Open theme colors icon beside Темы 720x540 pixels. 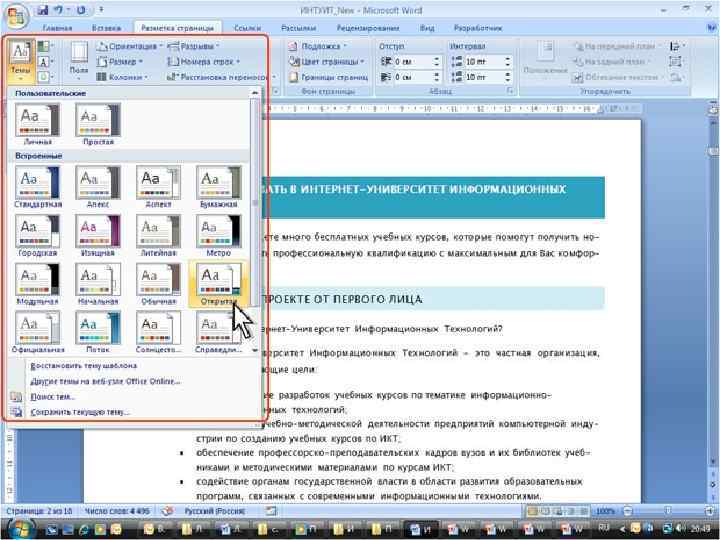(x=45, y=46)
